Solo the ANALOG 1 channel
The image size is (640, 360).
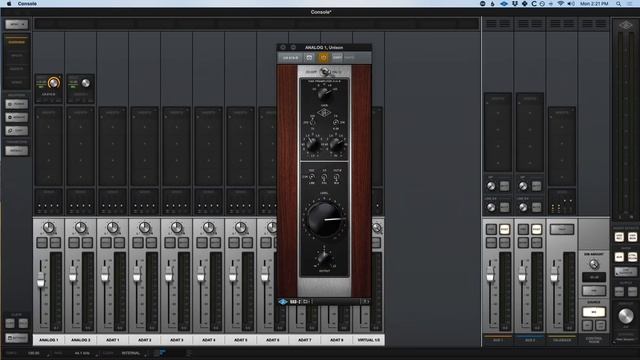pos(42,243)
